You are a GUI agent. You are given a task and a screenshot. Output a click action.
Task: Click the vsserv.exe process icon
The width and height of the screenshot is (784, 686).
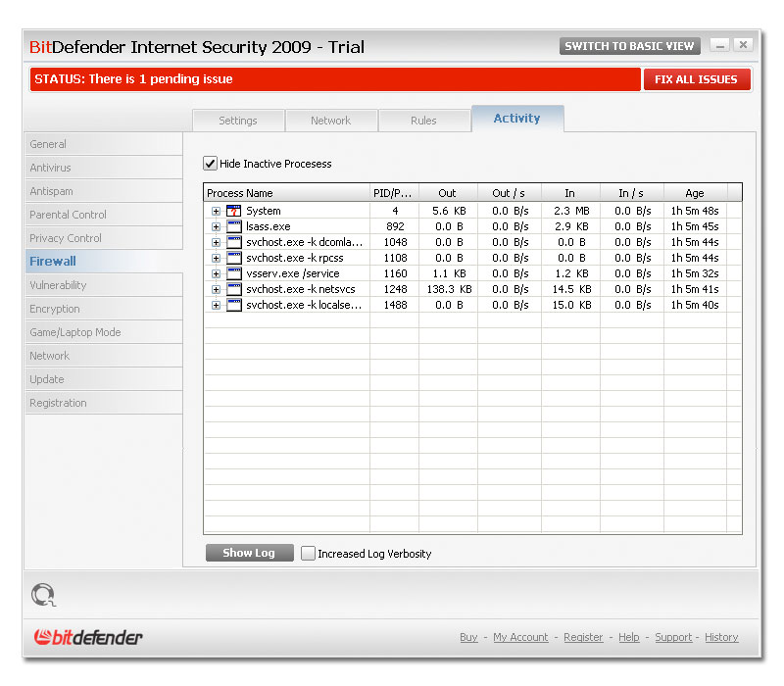pyautogui.click(x=233, y=273)
